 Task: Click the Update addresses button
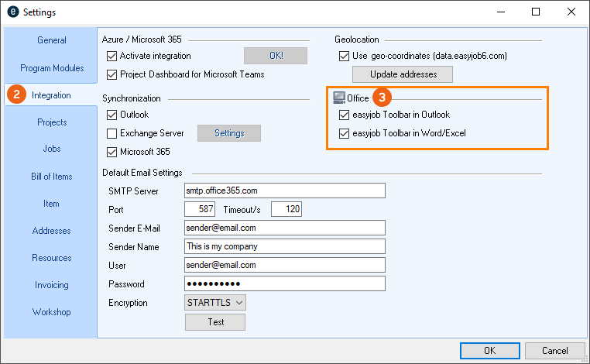click(x=402, y=74)
